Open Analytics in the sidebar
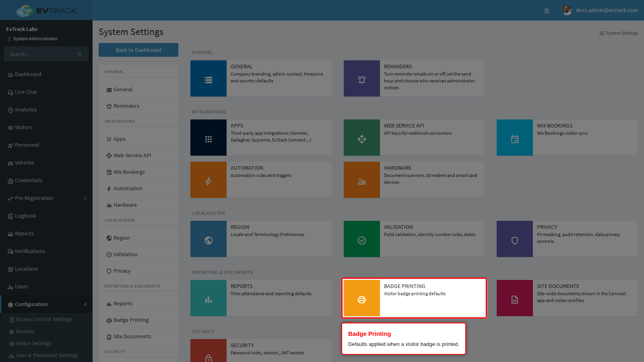This screenshot has width=644, height=362. (46, 110)
